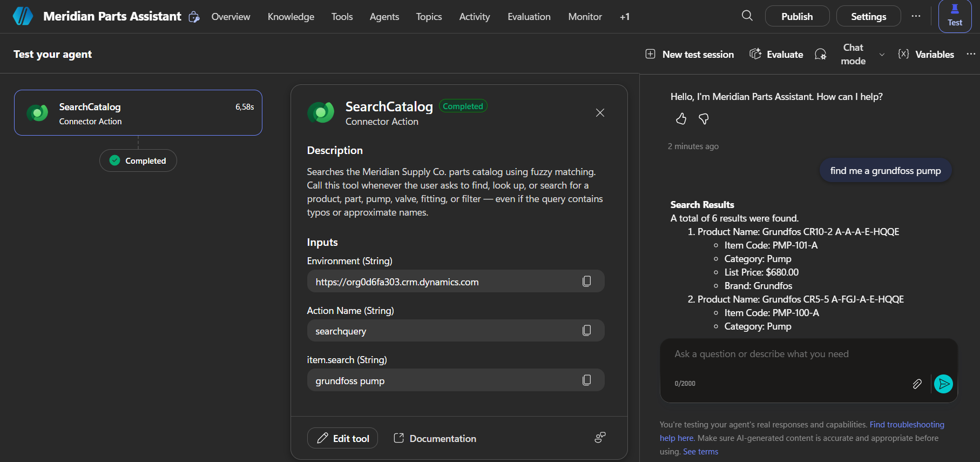This screenshot has height=462, width=980.
Task: Open the Monitor tab
Action: (x=585, y=17)
